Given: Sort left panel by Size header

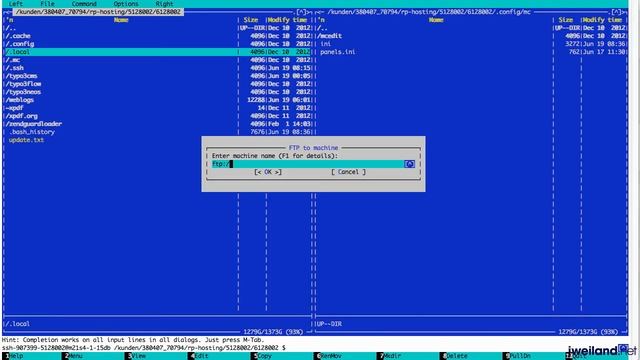Looking at the screenshot, I should point(251,20).
